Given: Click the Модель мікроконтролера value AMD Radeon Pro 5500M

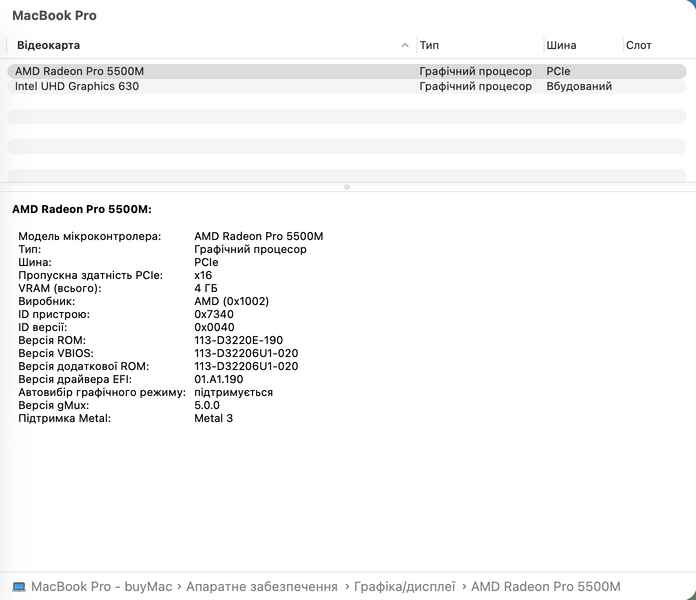Looking at the screenshot, I should (x=258, y=236).
